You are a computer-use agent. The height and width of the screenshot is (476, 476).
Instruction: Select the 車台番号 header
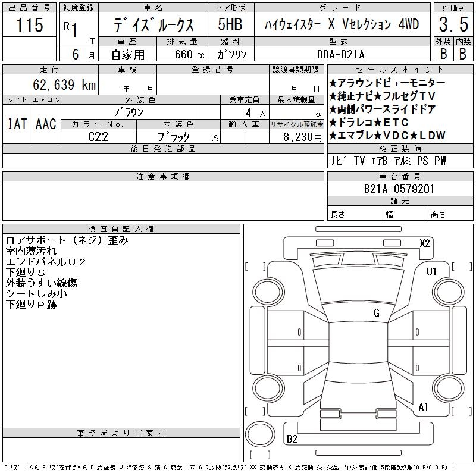(x=400, y=176)
